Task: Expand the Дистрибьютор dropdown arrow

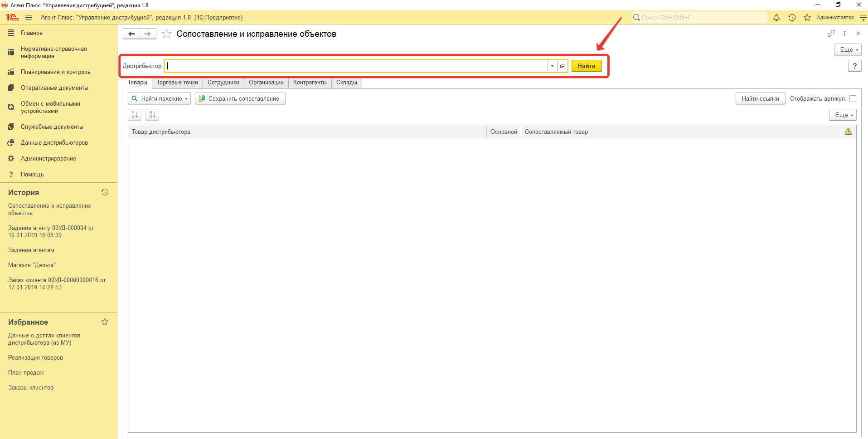Action: point(552,66)
